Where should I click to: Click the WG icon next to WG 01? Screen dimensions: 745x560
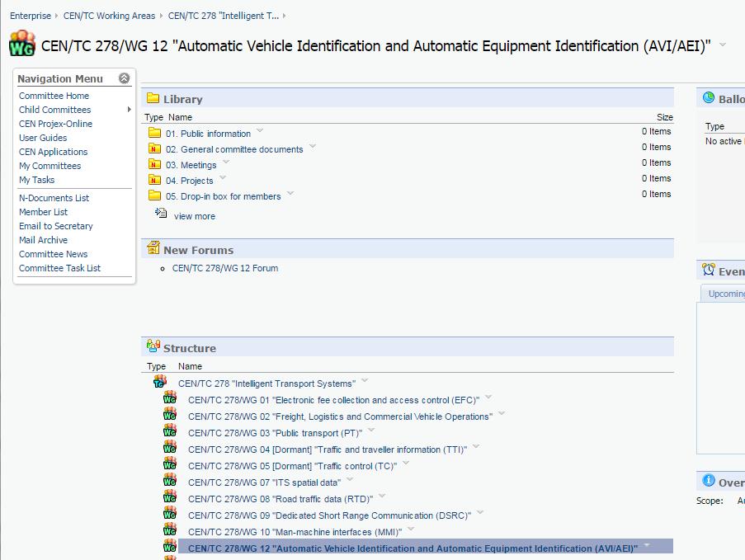(x=170, y=397)
